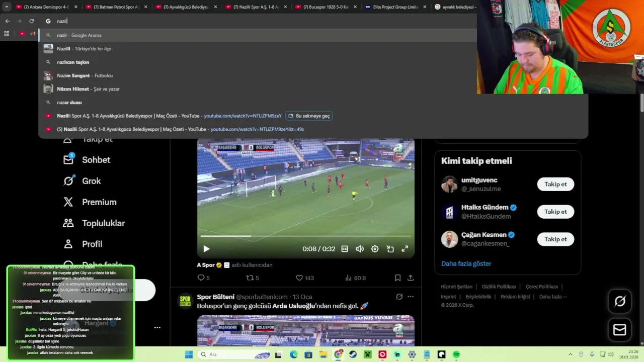Expand footer Daha fazla ... menu
644x362 pixels.
(553, 297)
